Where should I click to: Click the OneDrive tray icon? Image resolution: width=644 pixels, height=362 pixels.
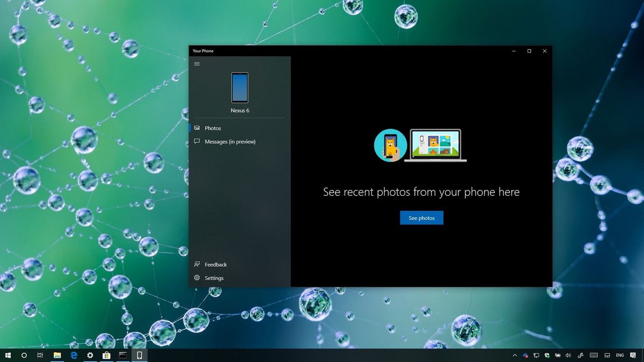(x=525, y=356)
